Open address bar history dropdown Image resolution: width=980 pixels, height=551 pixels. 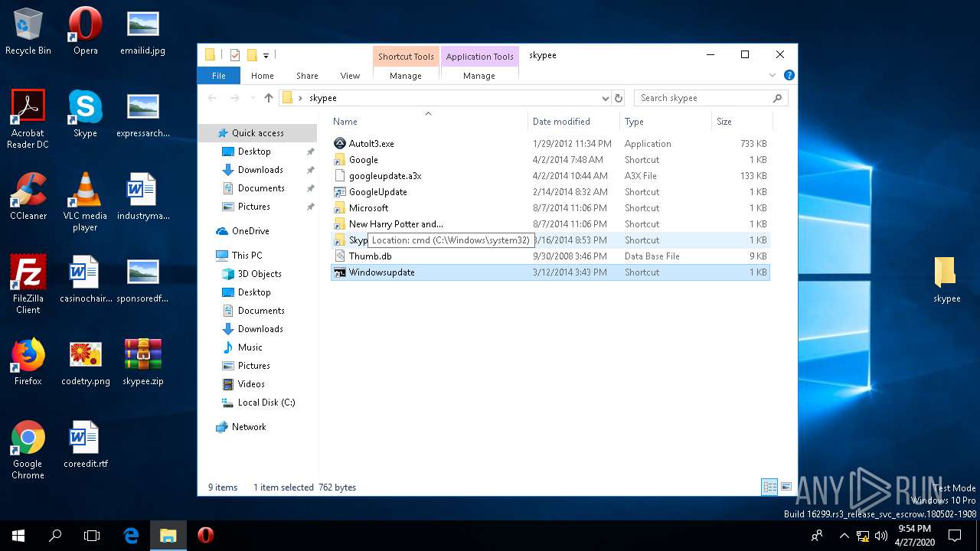(605, 98)
